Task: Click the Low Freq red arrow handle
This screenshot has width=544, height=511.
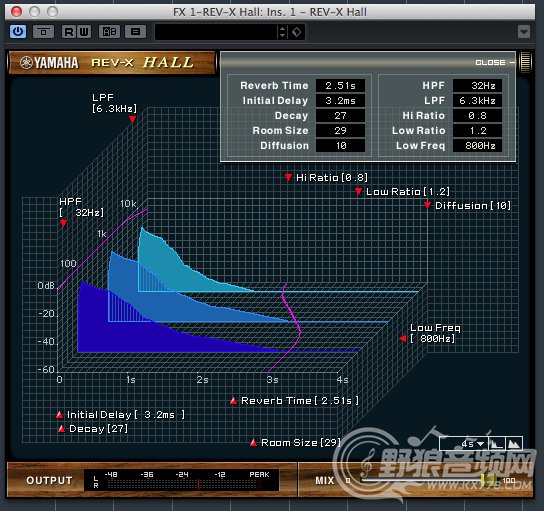Action: (x=402, y=338)
